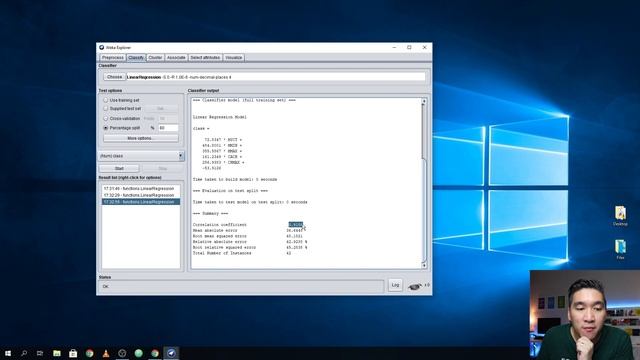Switch to the Select attributes tab

205,58
